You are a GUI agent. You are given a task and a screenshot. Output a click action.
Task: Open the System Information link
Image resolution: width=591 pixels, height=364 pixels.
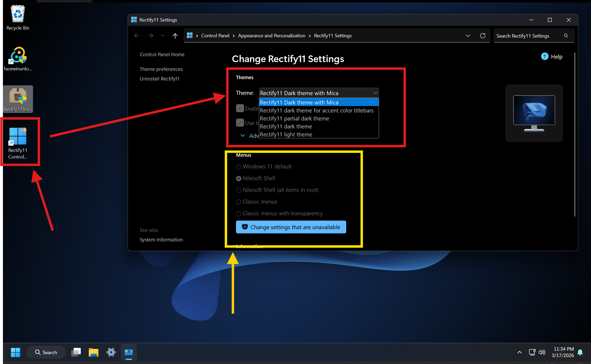(x=161, y=240)
